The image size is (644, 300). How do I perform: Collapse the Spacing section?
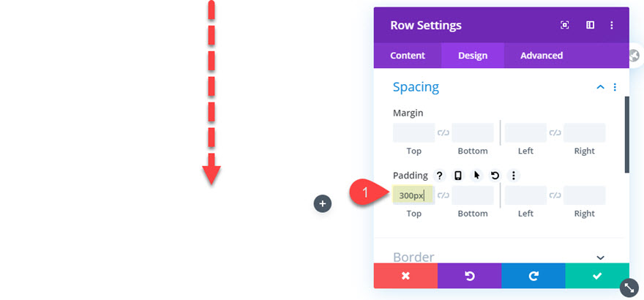[601, 87]
